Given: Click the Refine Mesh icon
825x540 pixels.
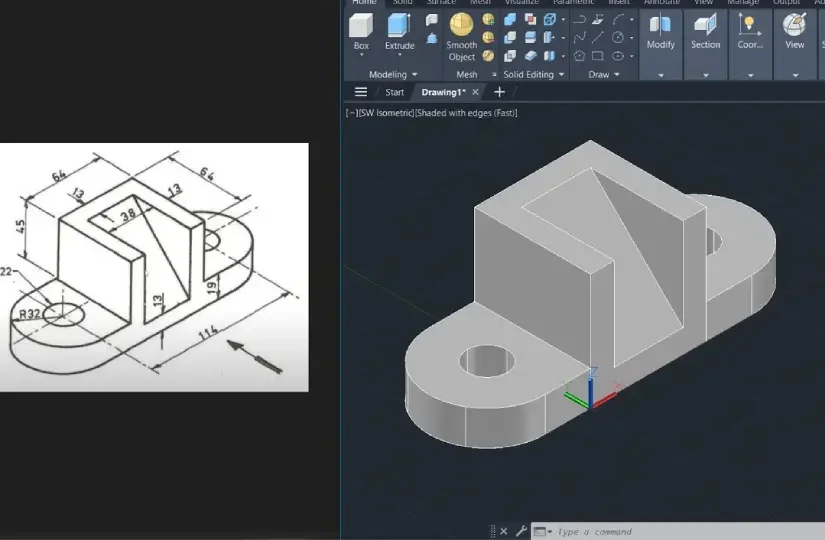Looking at the screenshot, I should pyautogui.click(x=488, y=55).
